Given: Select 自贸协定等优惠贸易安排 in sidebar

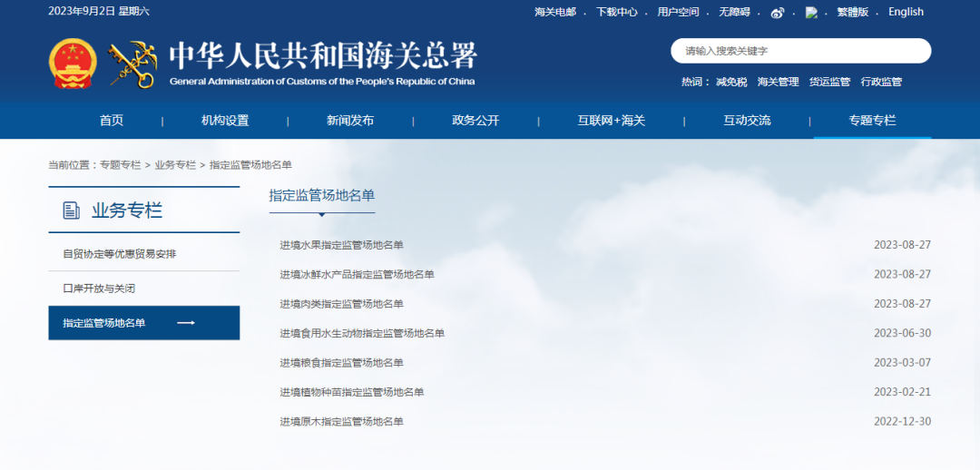Looking at the screenshot, I should tap(119, 254).
